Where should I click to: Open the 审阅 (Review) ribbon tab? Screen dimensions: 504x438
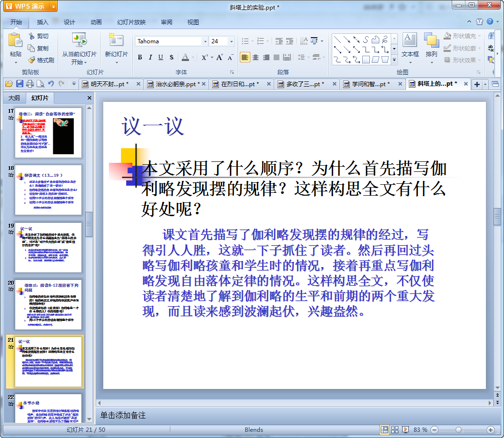coord(167,22)
